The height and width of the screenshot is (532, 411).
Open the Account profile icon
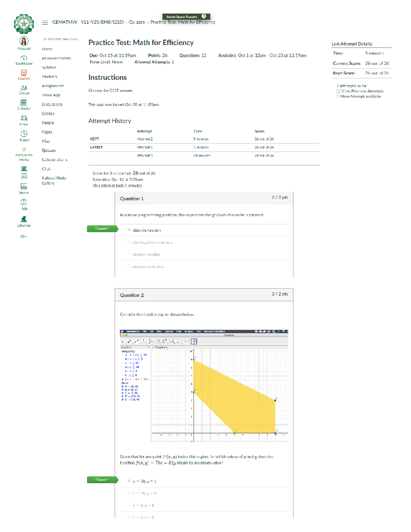24,42
